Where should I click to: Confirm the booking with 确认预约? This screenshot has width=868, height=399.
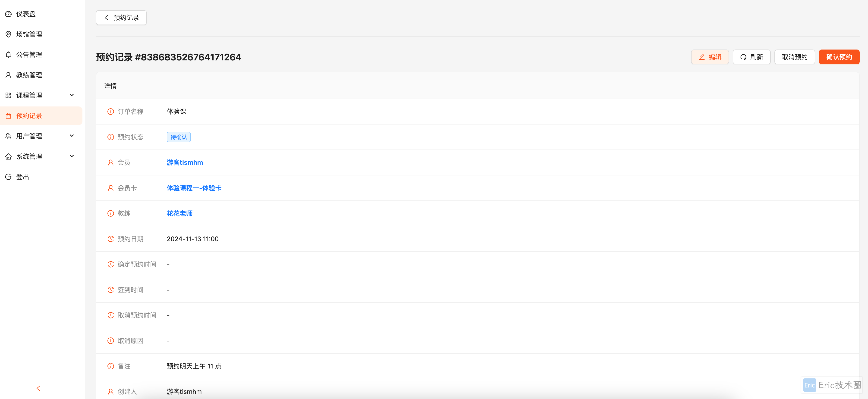coord(839,57)
